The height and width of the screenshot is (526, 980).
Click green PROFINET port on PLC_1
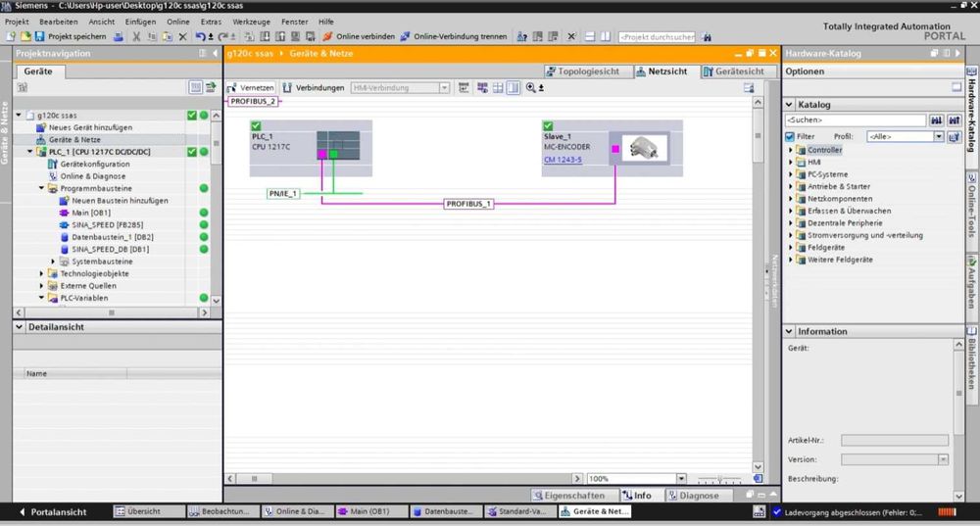(334, 154)
